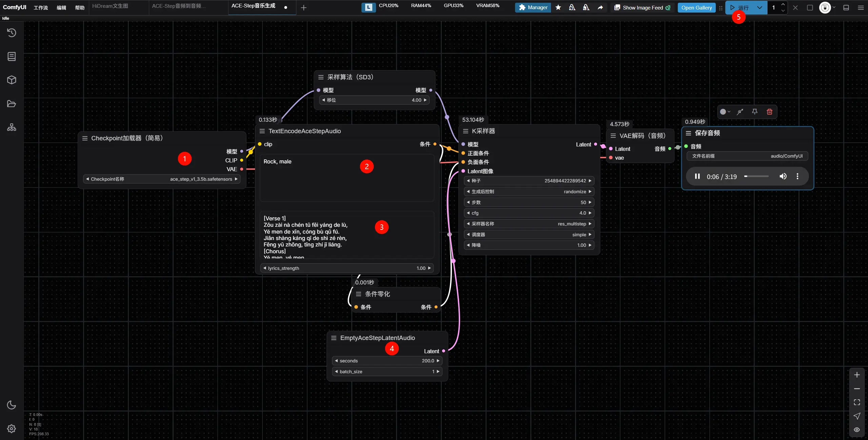The width and height of the screenshot is (868, 440).
Task: Open Checkpoint名称 model dropdown
Action: 162,179
